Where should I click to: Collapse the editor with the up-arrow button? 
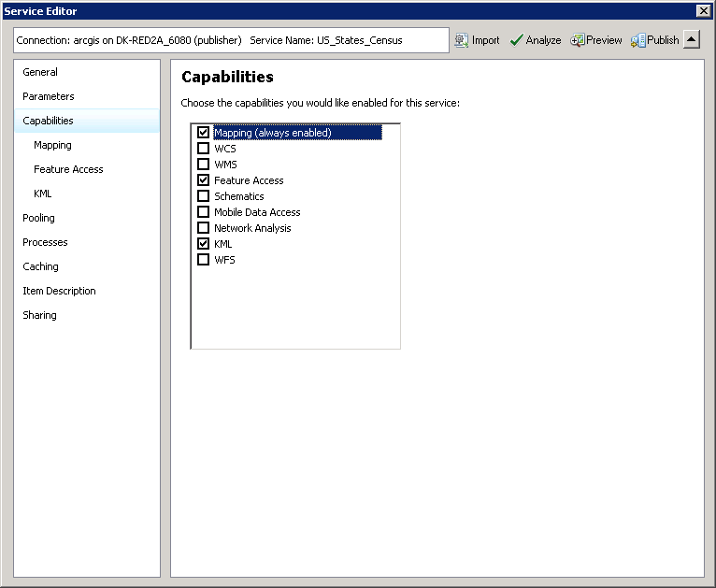tap(692, 39)
